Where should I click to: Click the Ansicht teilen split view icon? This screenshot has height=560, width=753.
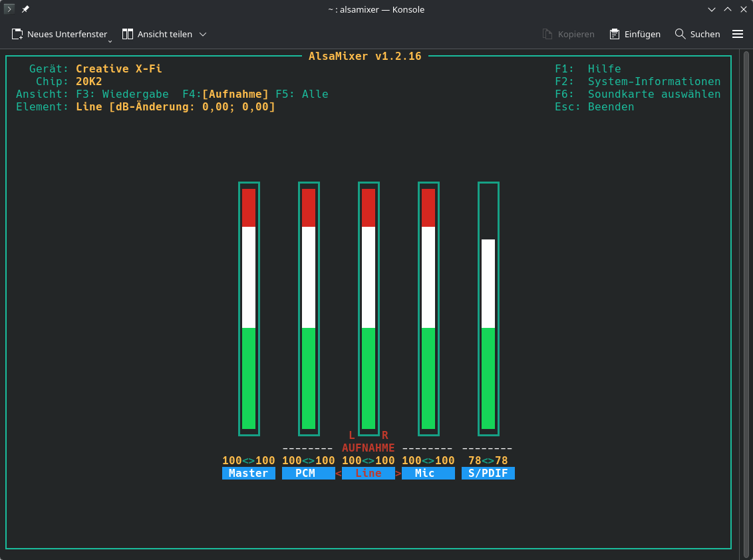127,34
